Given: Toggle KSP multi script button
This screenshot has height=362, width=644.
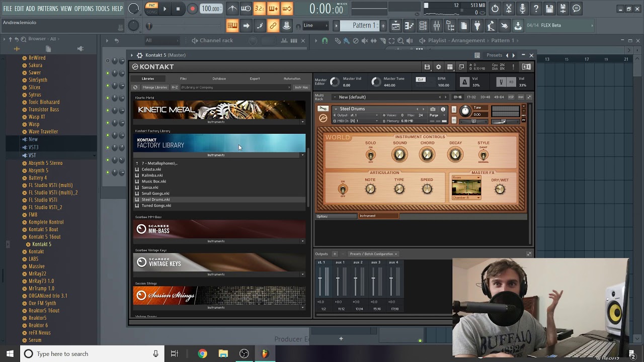Looking at the screenshot, I should tap(511, 97).
